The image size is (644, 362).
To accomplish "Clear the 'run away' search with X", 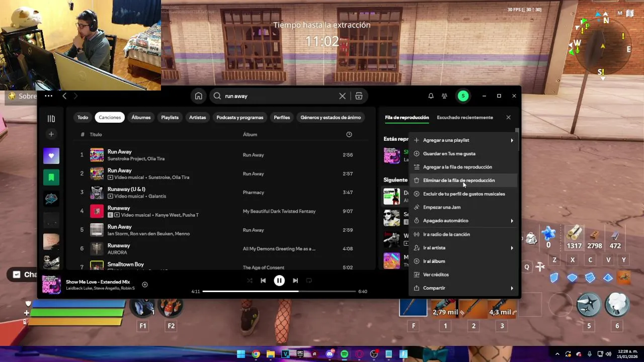I will coord(342,96).
